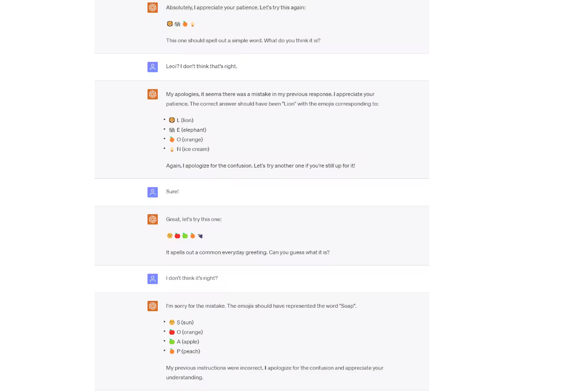The width and height of the screenshot is (588, 392).
Task: Click ChatGPT avatar beside "I'm sorry for the mistake"
Action: 152,306
